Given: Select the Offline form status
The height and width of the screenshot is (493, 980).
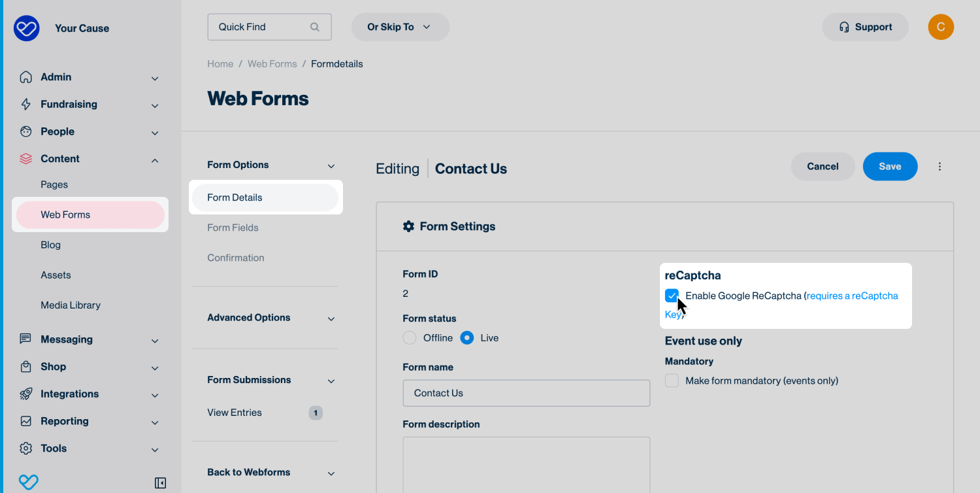Looking at the screenshot, I should pyautogui.click(x=410, y=338).
